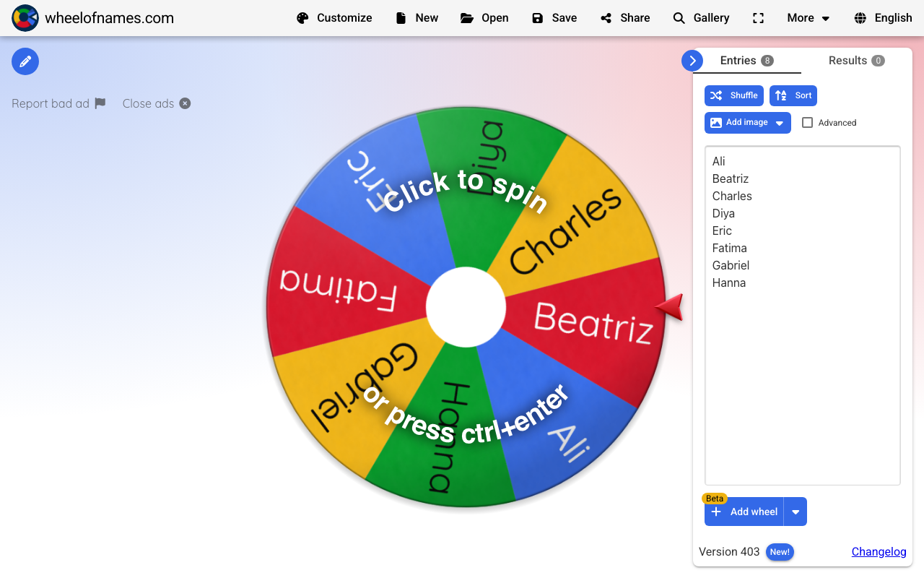The width and height of the screenshot is (924, 578).
Task: Sort the entries alphabetically
Action: point(793,95)
